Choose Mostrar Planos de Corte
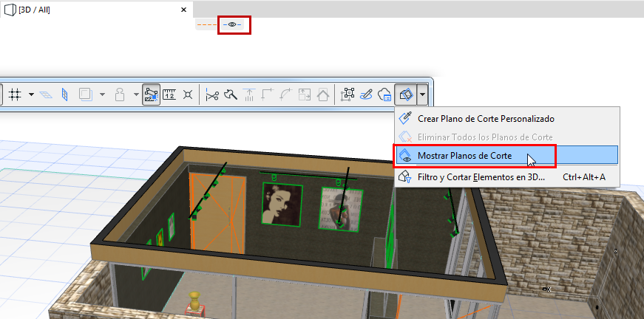This screenshot has width=644, height=319. tap(506, 156)
